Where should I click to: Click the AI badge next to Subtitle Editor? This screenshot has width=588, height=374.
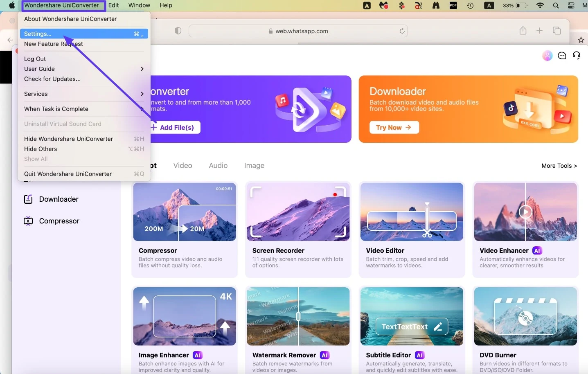click(419, 355)
